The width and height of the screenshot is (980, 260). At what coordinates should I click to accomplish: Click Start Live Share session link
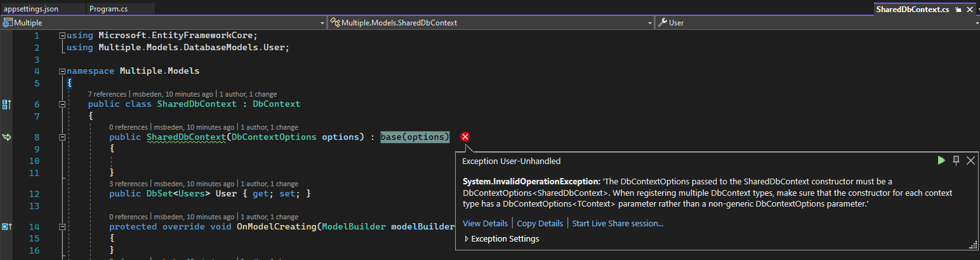pyautogui.click(x=618, y=223)
